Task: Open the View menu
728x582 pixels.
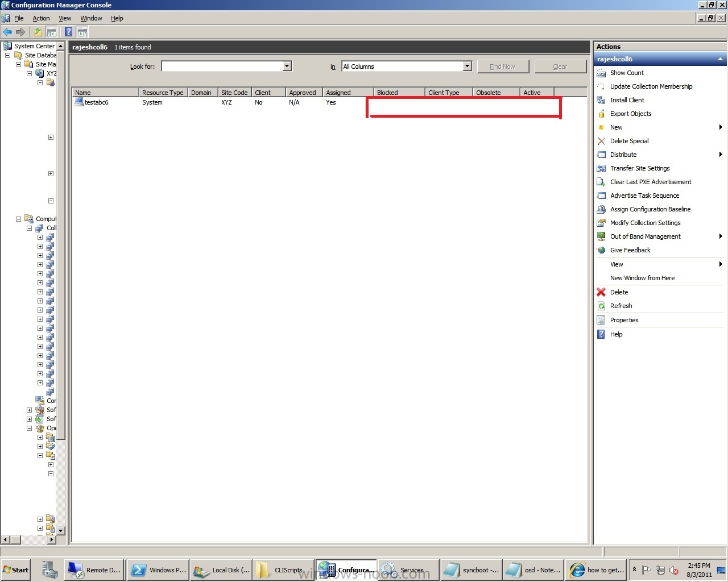Action: (x=65, y=18)
